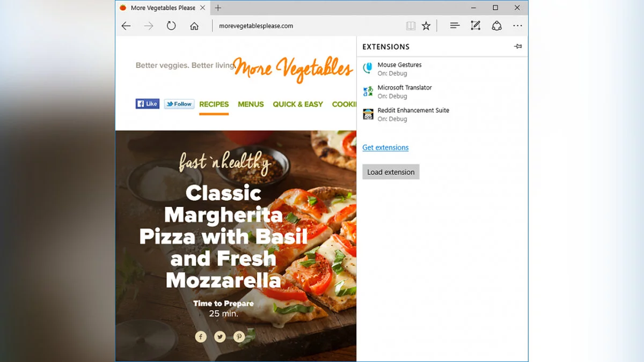Select the More Vegetables Please tab
644x362 pixels.
coord(162,8)
